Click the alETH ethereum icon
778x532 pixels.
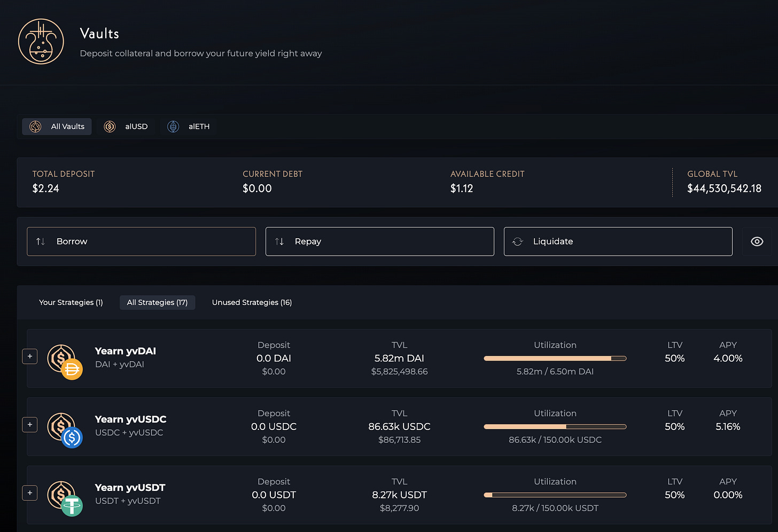173,127
